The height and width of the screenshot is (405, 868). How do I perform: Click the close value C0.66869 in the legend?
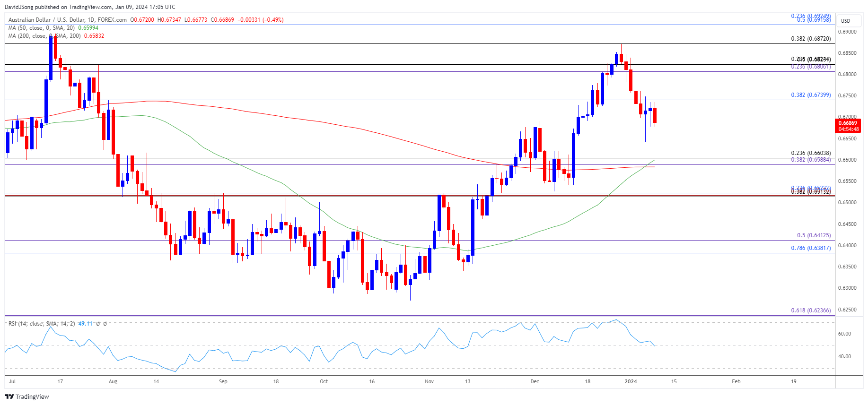click(222, 20)
